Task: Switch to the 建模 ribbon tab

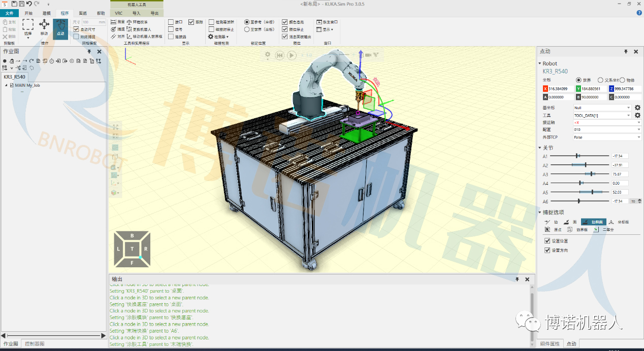Action: pos(46,13)
